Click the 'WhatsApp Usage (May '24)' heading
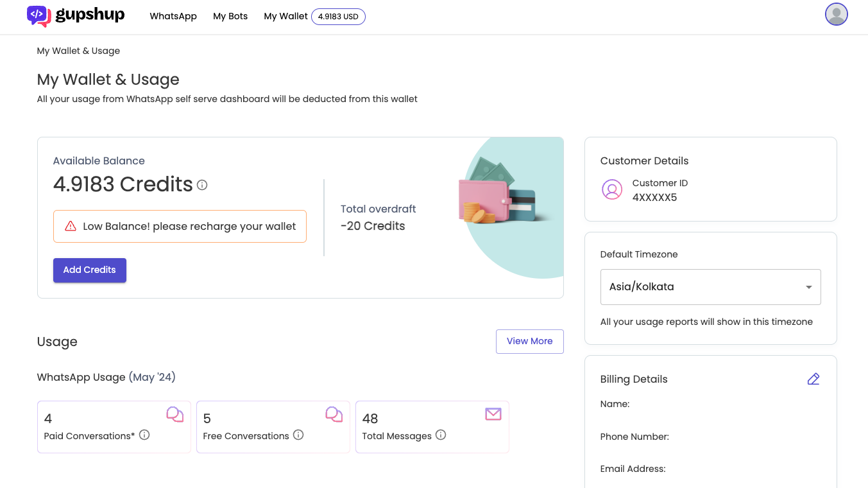868x488 pixels. (106, 377)
